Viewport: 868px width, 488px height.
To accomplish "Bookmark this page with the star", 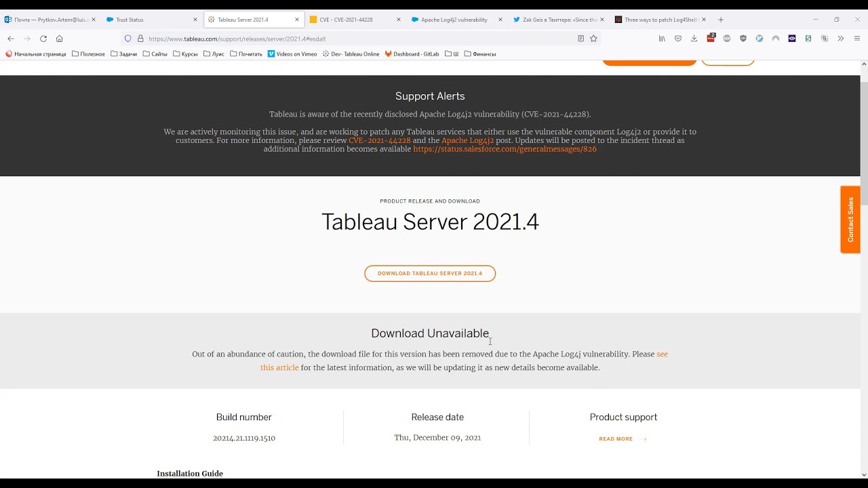I will (593, 39).
